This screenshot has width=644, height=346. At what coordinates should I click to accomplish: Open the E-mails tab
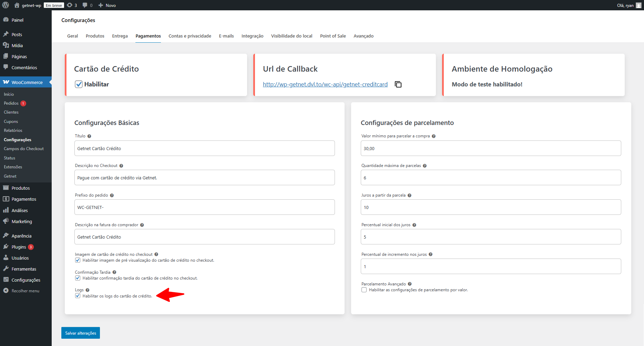[x=226, y=36]
